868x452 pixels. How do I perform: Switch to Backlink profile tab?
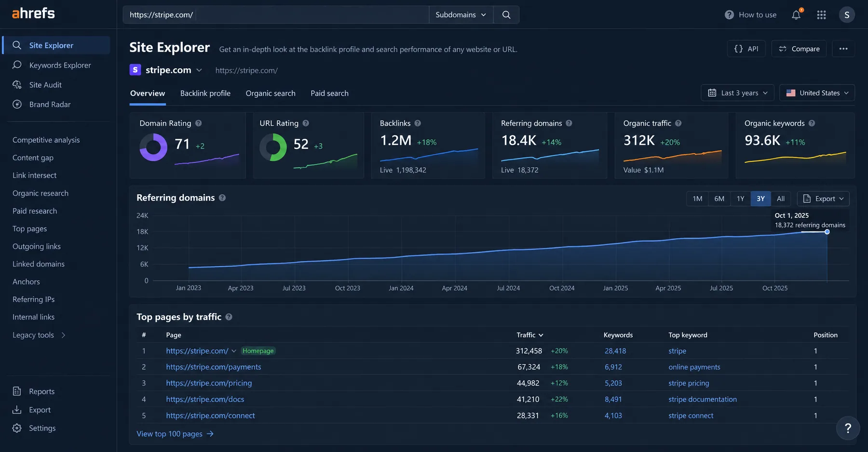click(205, 93)
